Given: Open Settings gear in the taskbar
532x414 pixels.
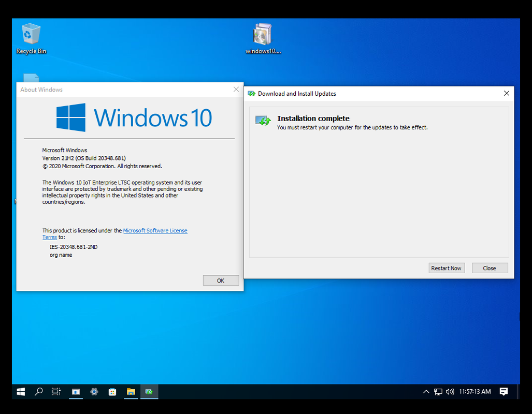Looking at the screenshot, I should tap(94, 392).
